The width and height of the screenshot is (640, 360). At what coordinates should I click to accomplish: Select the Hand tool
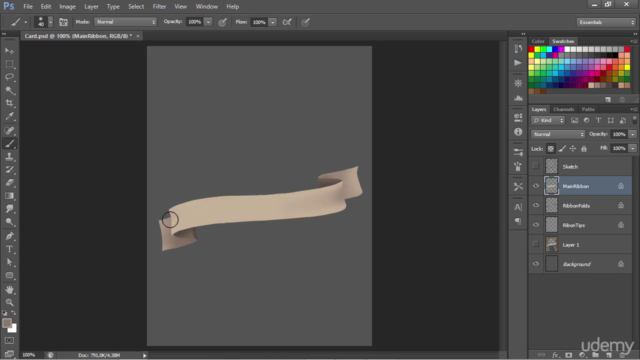(9, 289)
